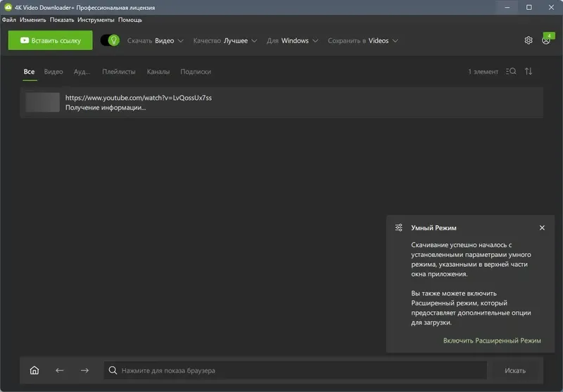
Task: Click the browser back arrow
Action: [x=60, y=370]
